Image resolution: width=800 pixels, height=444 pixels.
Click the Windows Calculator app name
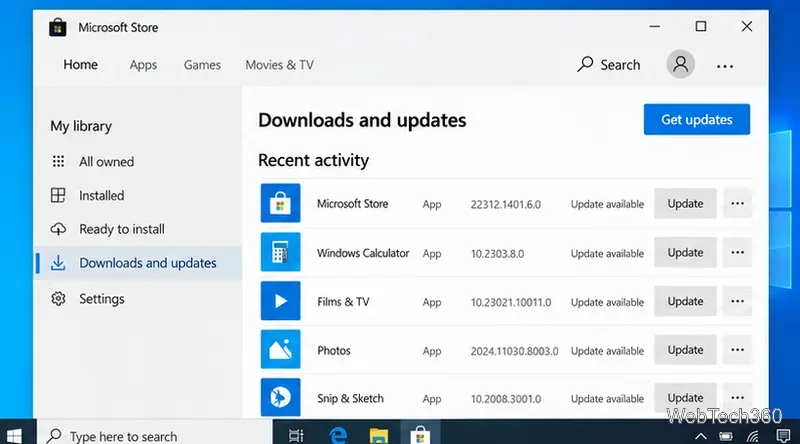(x=363, y=253)
